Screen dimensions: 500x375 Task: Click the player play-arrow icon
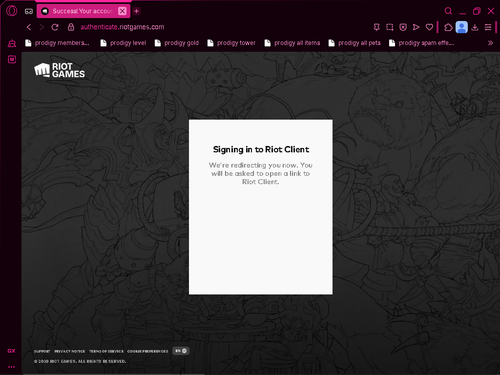pyautogui.click(x=416, y=27)
